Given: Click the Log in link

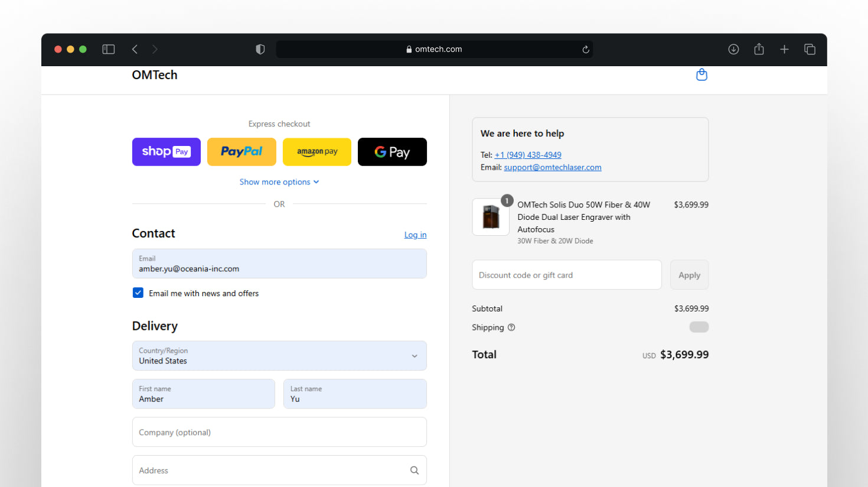Looking at the screenshot, I should pyautogui.click(x=415, y=235).
